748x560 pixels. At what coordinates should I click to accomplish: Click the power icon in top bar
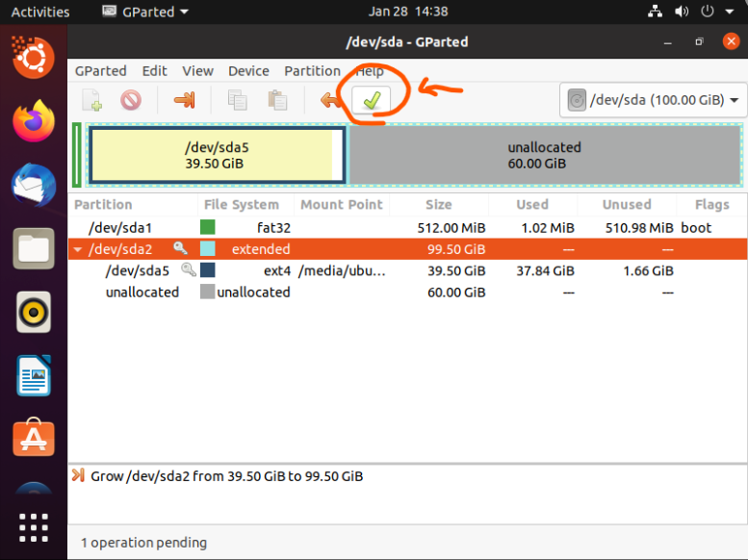[707, 12]
